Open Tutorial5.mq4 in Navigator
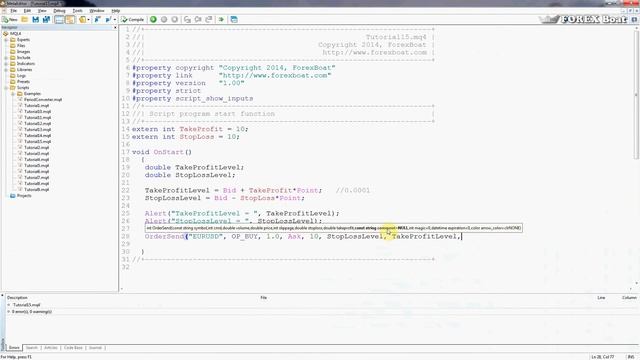This screenshot has height=360, width=640. click(x=36, y=166)
